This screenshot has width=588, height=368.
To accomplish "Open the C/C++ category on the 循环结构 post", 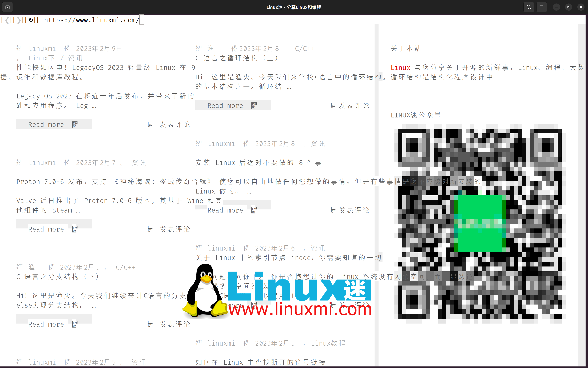I will click(305, 49).
